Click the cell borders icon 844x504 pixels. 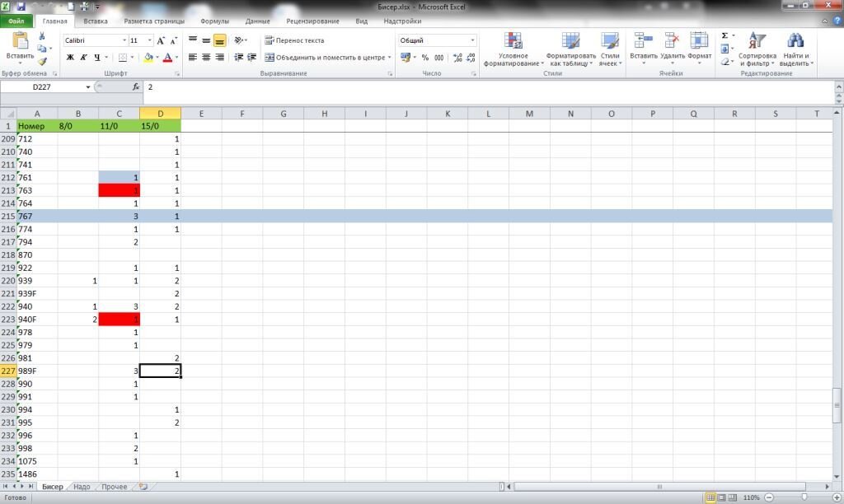click(123, 57)
